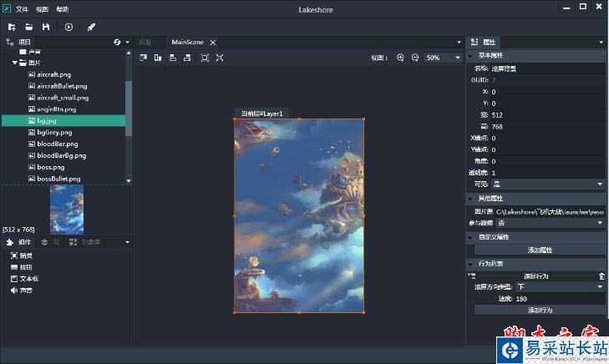Click the rocket publish icon
The width and height of the screenshot is (609, 364).
tap(91, 27)
